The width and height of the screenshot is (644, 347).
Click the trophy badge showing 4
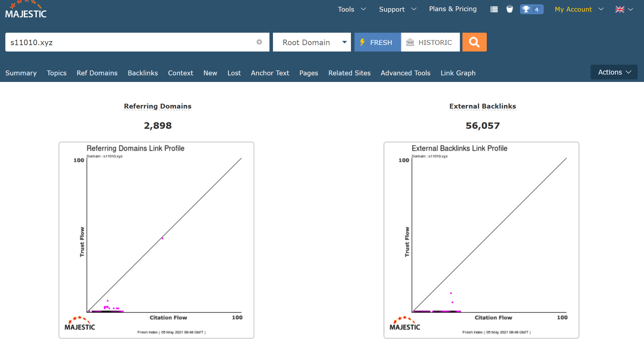pyautogui.click(x=531, y=9)
